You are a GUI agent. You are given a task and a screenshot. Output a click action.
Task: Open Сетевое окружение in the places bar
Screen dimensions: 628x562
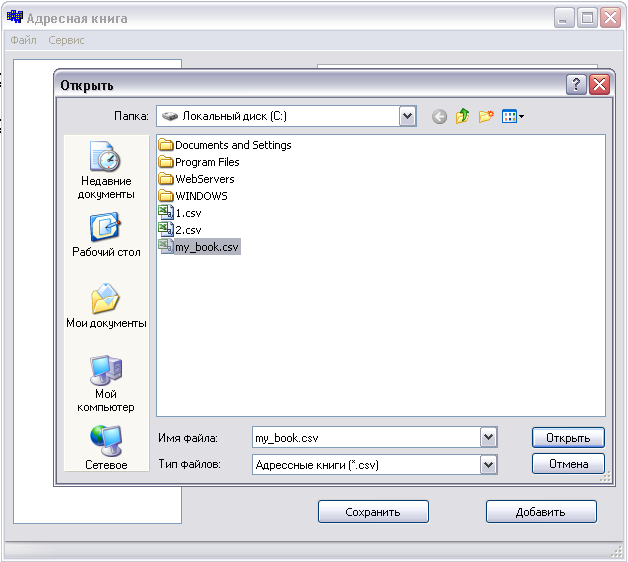point(106,447)
